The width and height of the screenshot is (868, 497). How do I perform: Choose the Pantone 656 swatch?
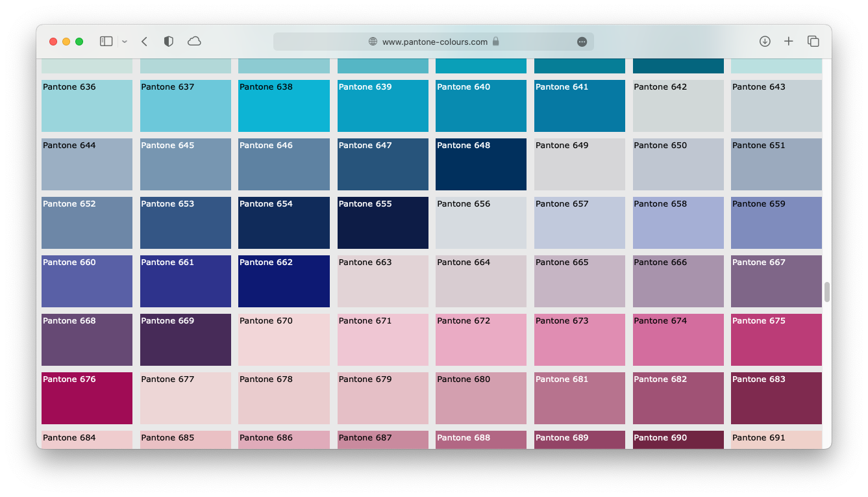[x=481, y=223]
